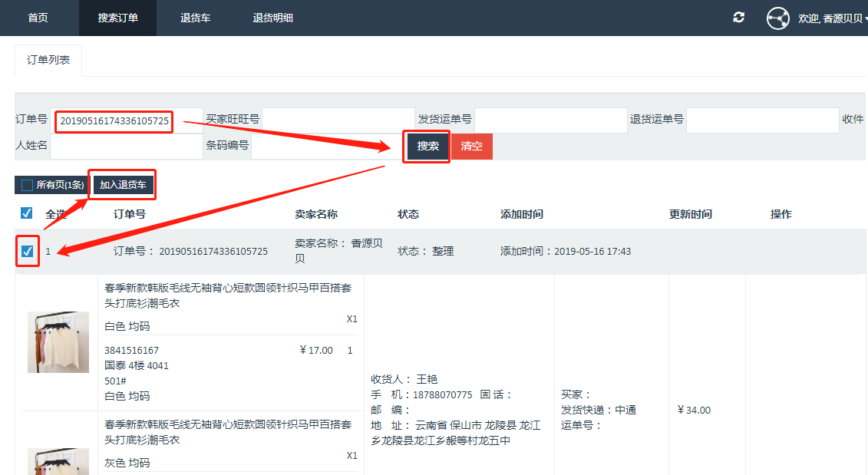Focus the 退货运单号 input field
The height and width of the screenshot is (475, 868).
[x=763, y=120]
